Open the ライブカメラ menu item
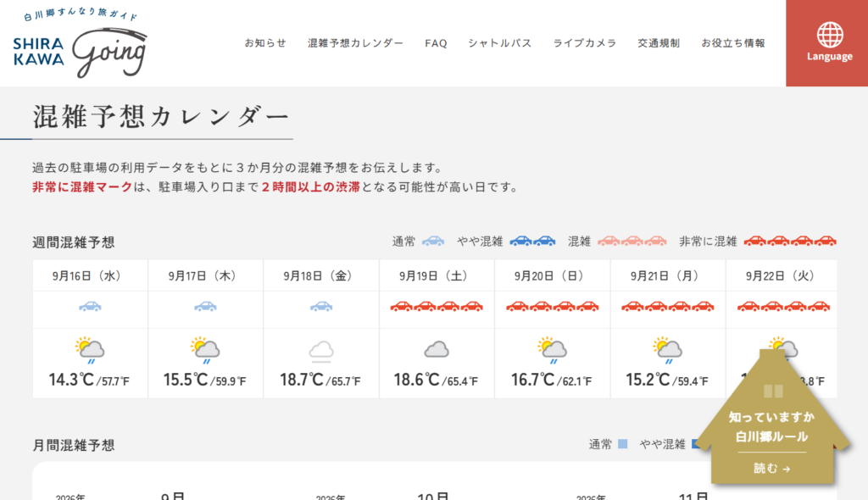868x500 pixels. (585, 43)
